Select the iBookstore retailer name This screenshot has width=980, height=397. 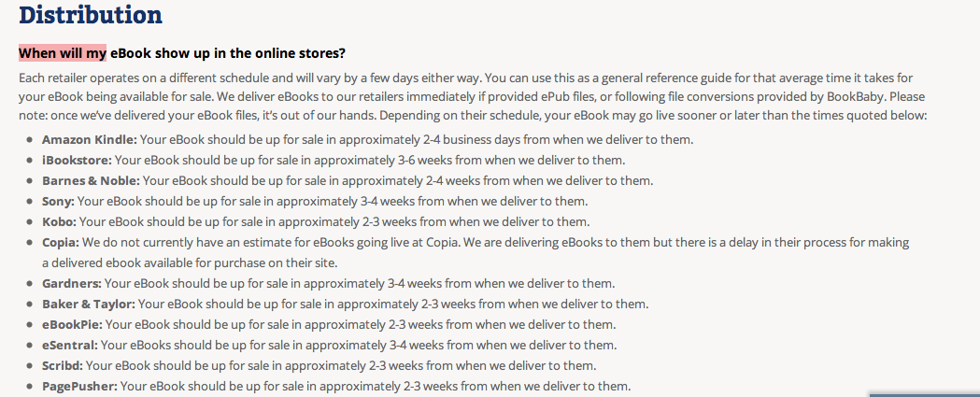(x=77, y=160)
